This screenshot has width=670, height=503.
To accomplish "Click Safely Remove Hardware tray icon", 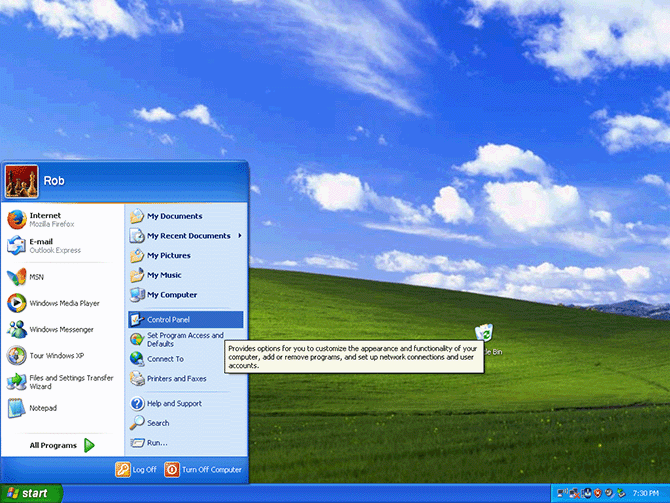I will click(x=621, y=493).
